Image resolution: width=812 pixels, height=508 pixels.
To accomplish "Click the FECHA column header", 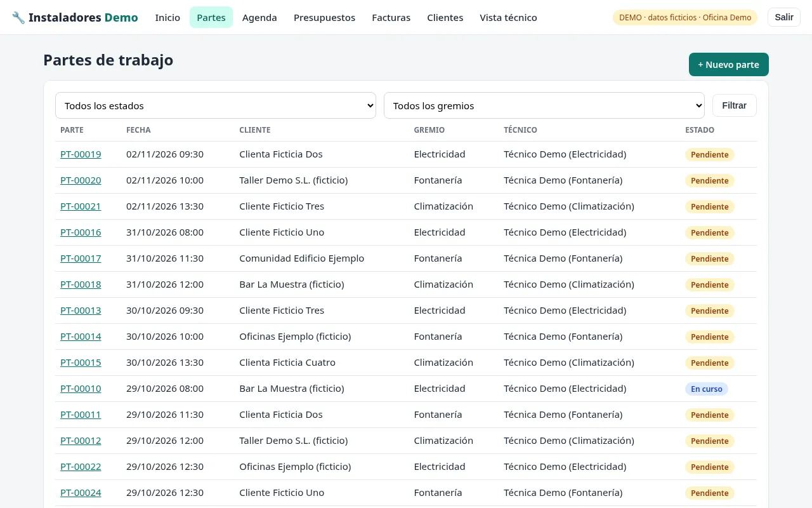I will [138, 130].
